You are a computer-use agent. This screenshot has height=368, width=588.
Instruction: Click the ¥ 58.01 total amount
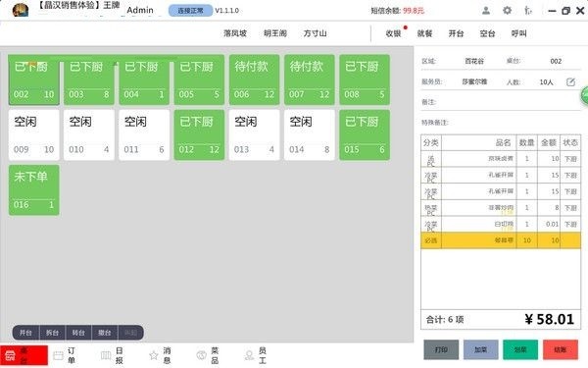click(x=550, y=320)
